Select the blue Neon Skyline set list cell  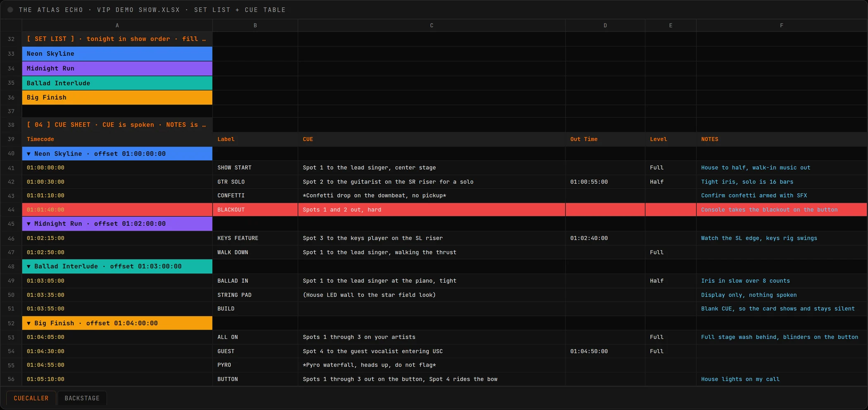coord(117,54)
